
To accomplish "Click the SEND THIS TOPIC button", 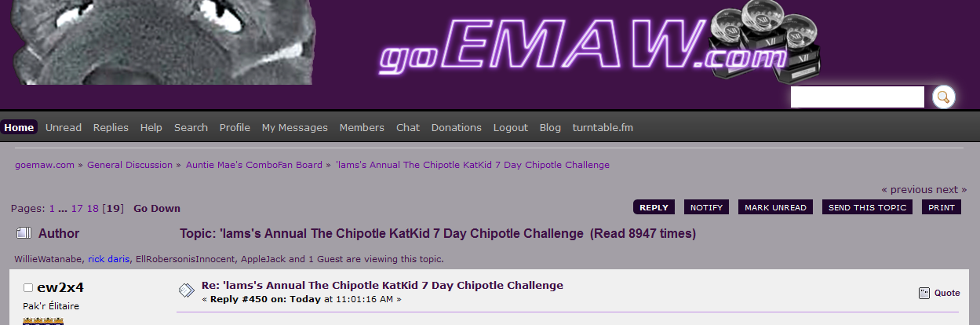I will [x=868, y=207].
